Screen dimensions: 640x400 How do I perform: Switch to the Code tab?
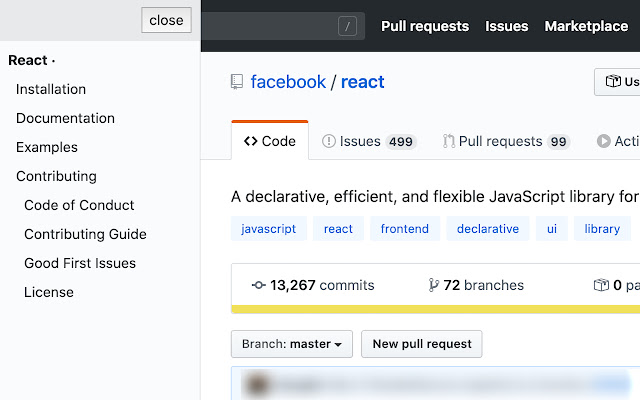pyautogui.click(x=270, y=141)
